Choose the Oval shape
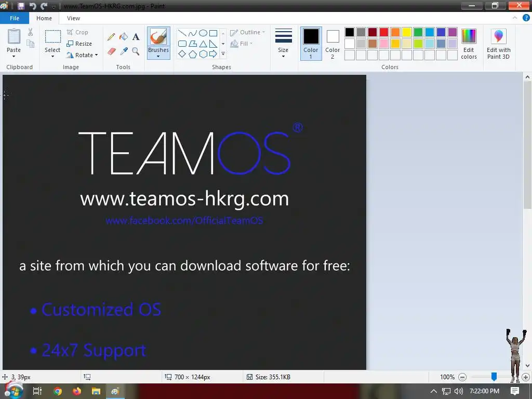532x399 pixels. pos(203,33)
